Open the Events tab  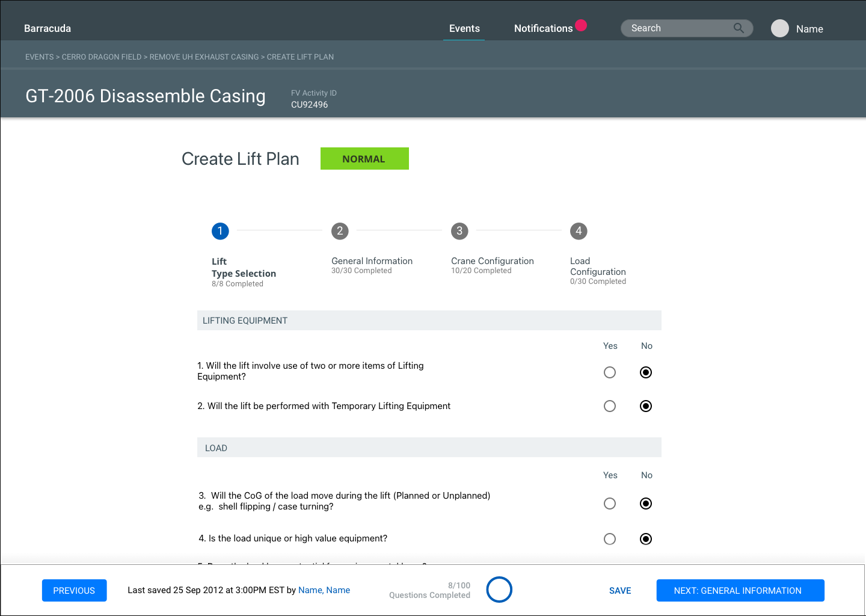tap(464, 28)
